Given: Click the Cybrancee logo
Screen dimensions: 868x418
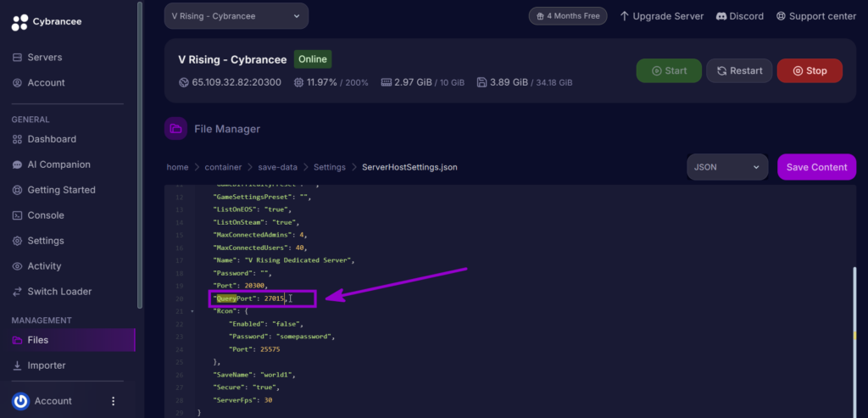Looking at the screenshot, I should [46, 22].
